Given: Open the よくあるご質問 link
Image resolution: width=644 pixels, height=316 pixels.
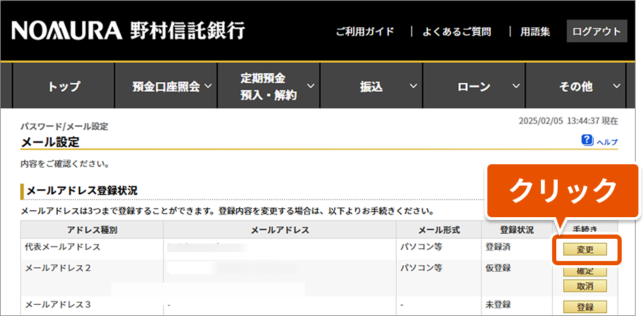Looking at the screenshot, I should pos(457,31).
